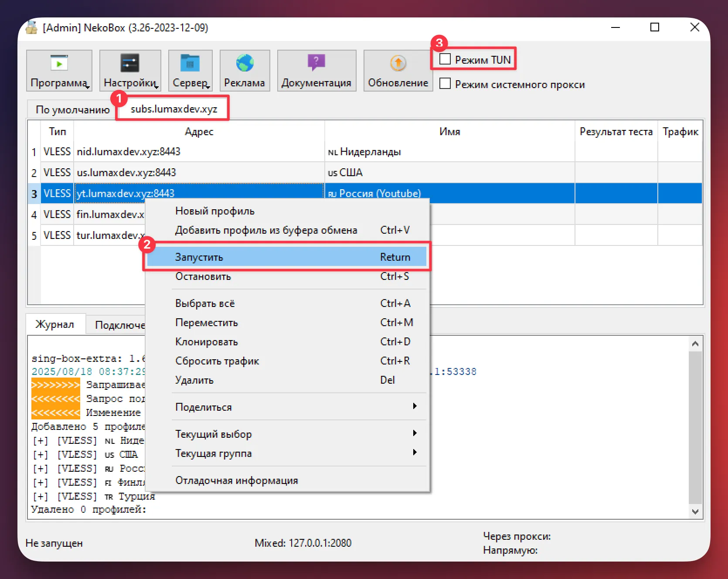Select Остановить in the context menu
Screen dimensions: 728x579
tap(287, 276)
